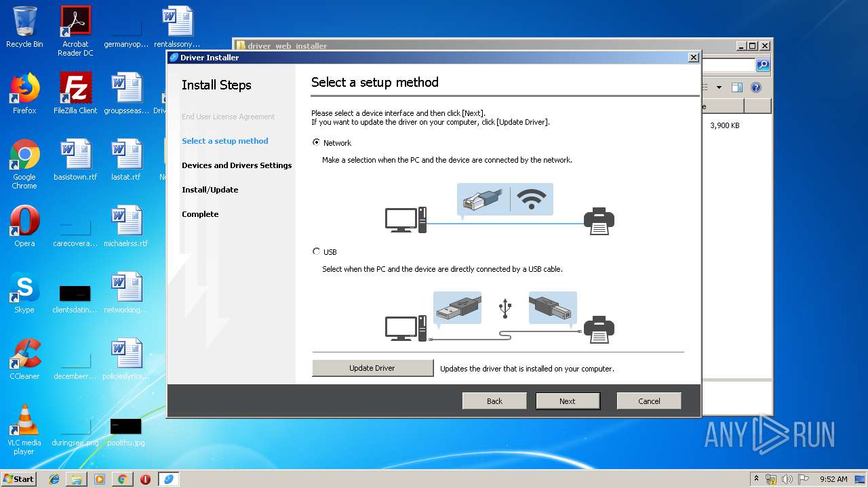Click the USB type-A plug illustration

[x=457, y=308]
